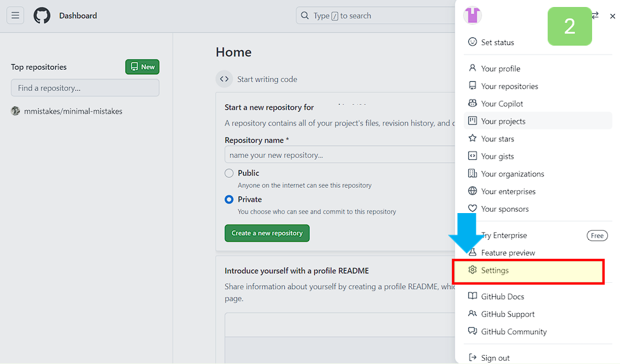The image size is (620, 364).
Task: Click the Top repositories heading
Action: click(39, 67)
